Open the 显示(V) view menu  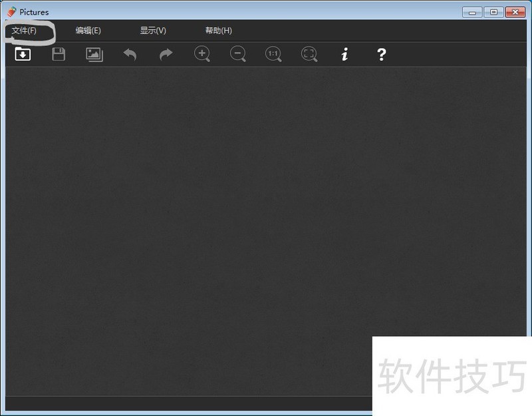coord(152,30)
